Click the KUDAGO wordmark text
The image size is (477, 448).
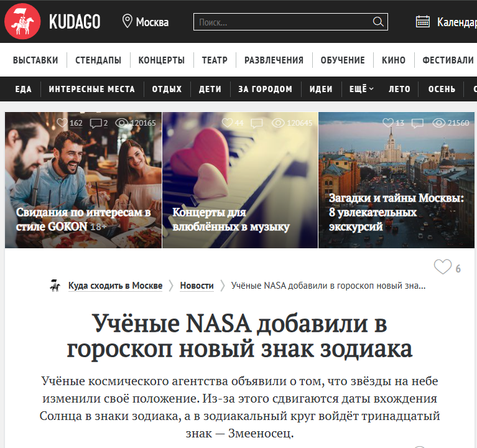pyautogui.click(x=75, y=22)
